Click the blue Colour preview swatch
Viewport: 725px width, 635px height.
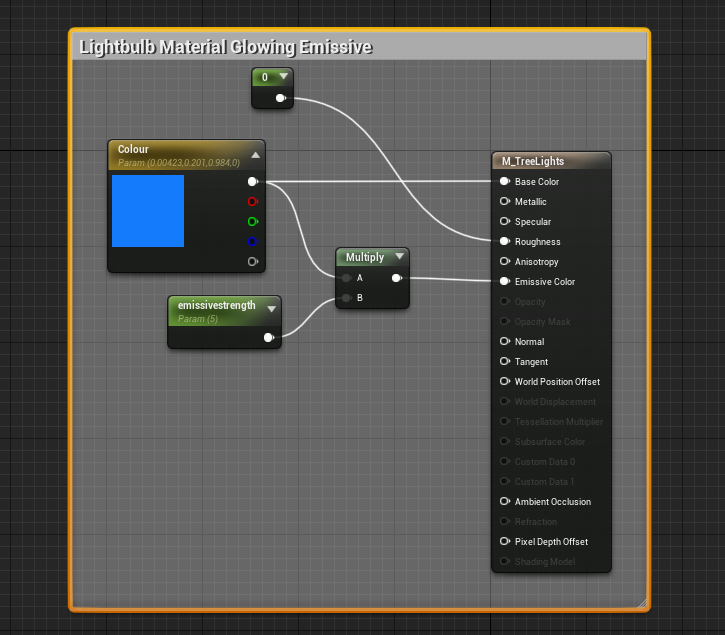click(x=148, y=211)
